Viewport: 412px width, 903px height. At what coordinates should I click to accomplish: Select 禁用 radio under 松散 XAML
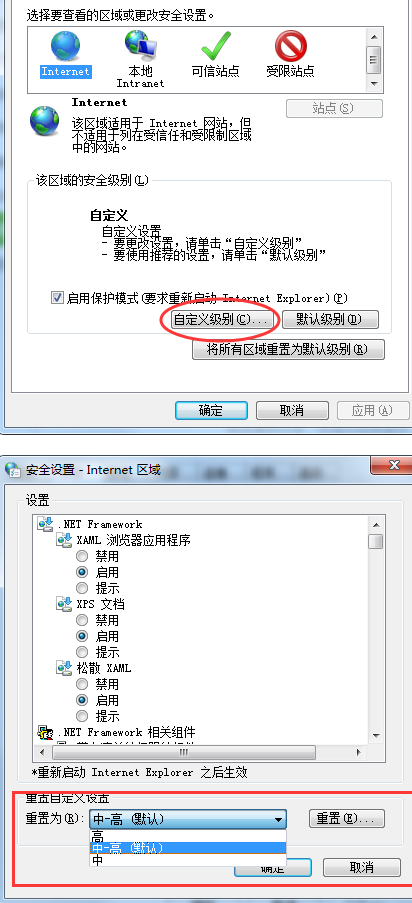pyautogui.click(x=82, y=684)
